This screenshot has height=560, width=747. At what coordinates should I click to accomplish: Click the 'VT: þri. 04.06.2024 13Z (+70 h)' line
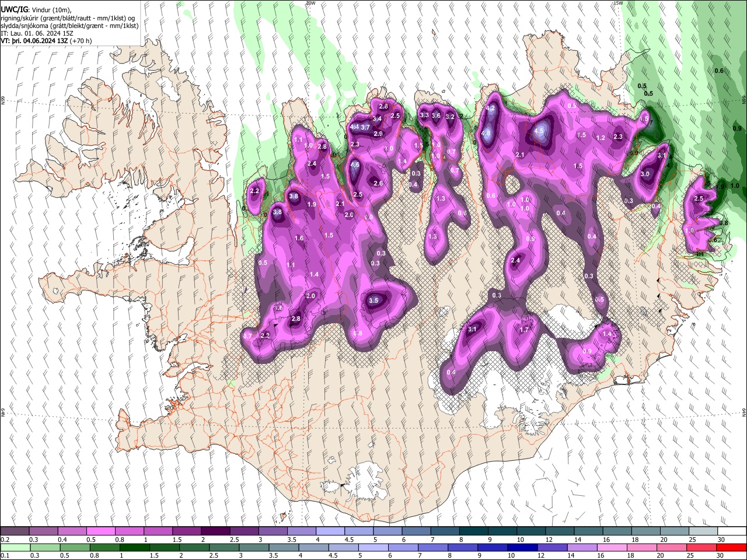pos(46,41)
